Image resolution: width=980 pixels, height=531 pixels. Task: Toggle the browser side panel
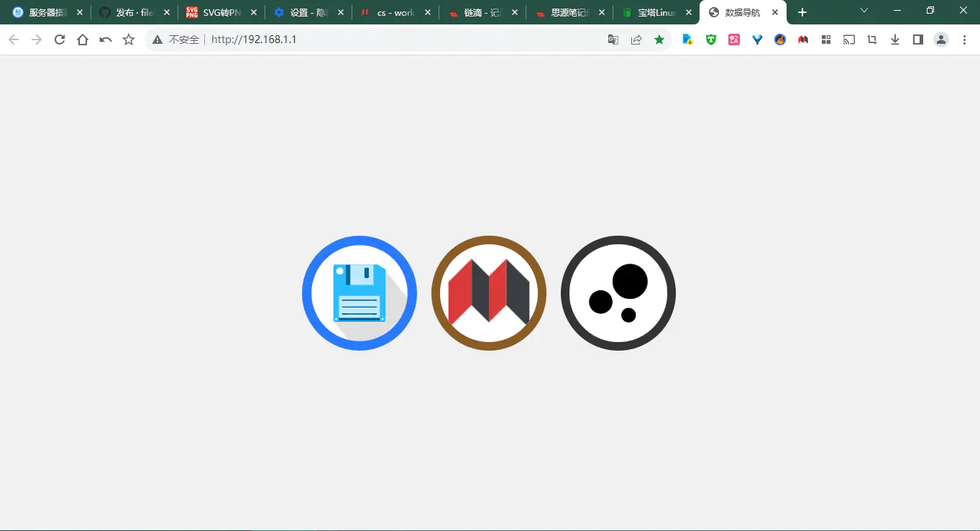coord(918,40)
